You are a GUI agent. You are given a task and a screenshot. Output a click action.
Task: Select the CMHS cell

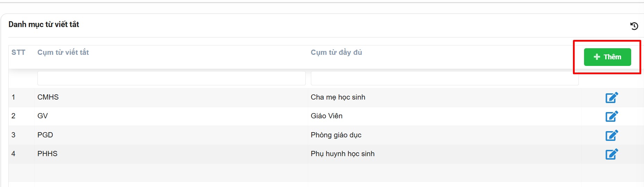pos(48,97)
